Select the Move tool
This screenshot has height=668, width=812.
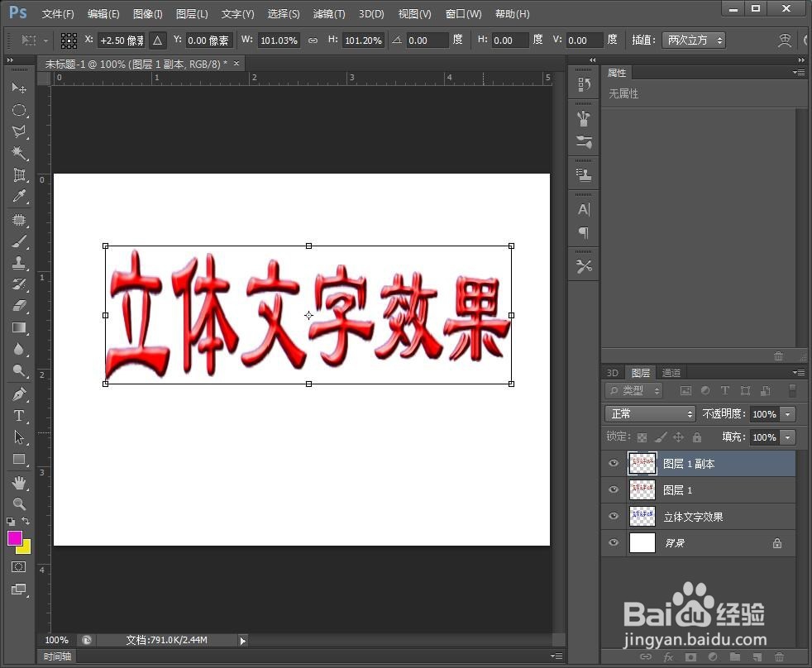click(20, 88)
